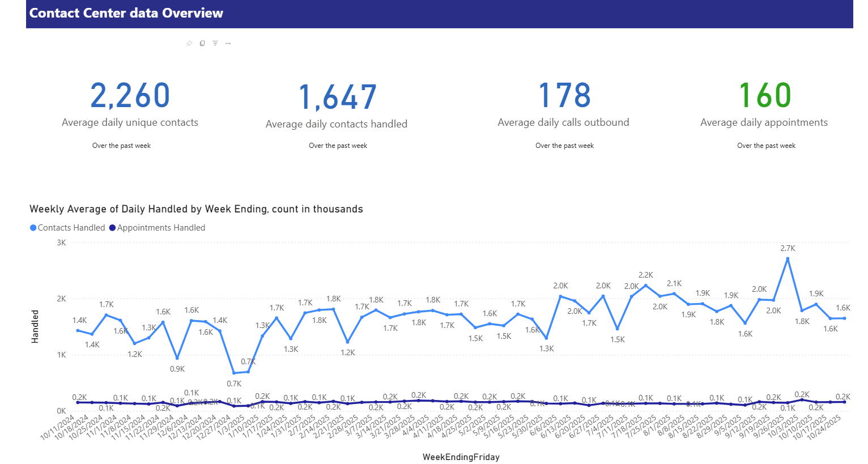Image resolution: width=868 pixels, height=464 pixels.
Task: Click the Contact Center data Overview header
Action: coord(127,13)
